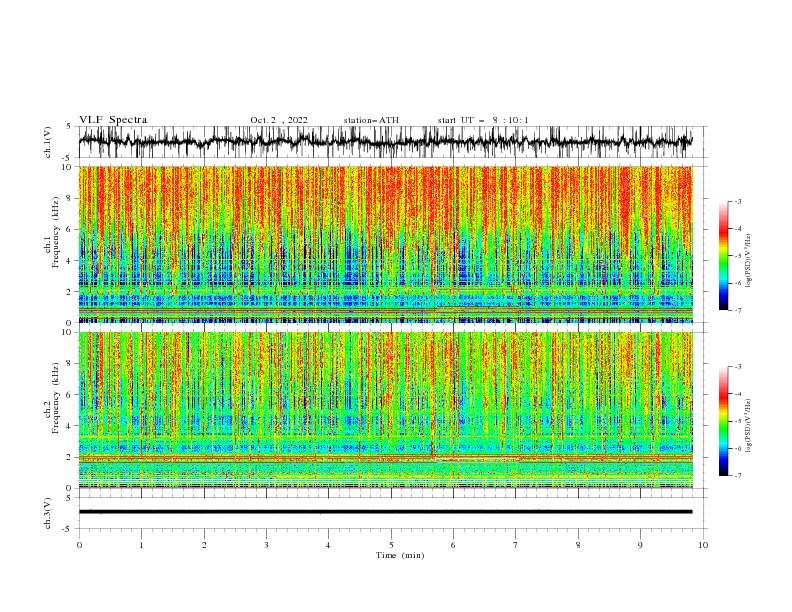The width and height of the screenshot is (792, 612).
Task: Select the log(PSD) label beside ch.2 colorbar
Action: coord(748,426)
